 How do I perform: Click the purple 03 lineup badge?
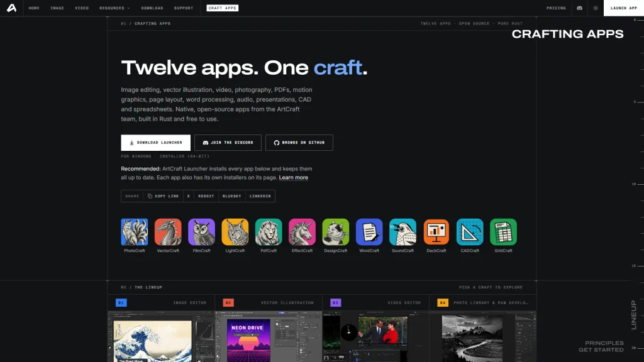pyautogui.click(x=336, y=302)
